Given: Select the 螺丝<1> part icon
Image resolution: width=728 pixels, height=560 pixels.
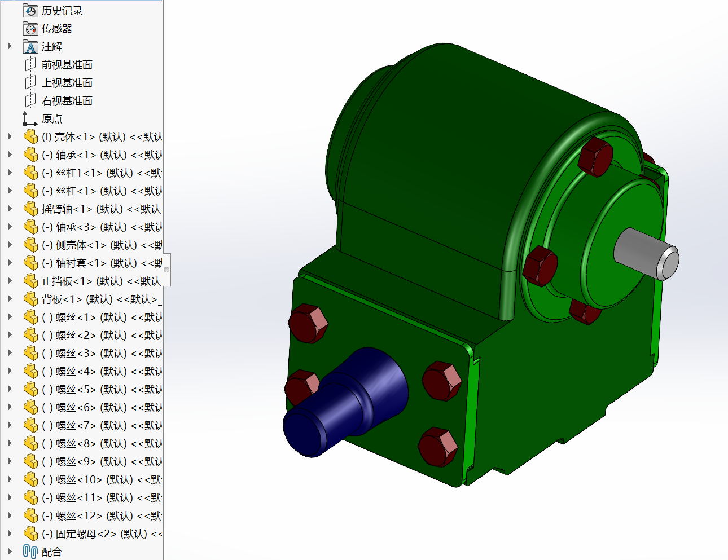Looking at the screenshot, I should point(30,318).
